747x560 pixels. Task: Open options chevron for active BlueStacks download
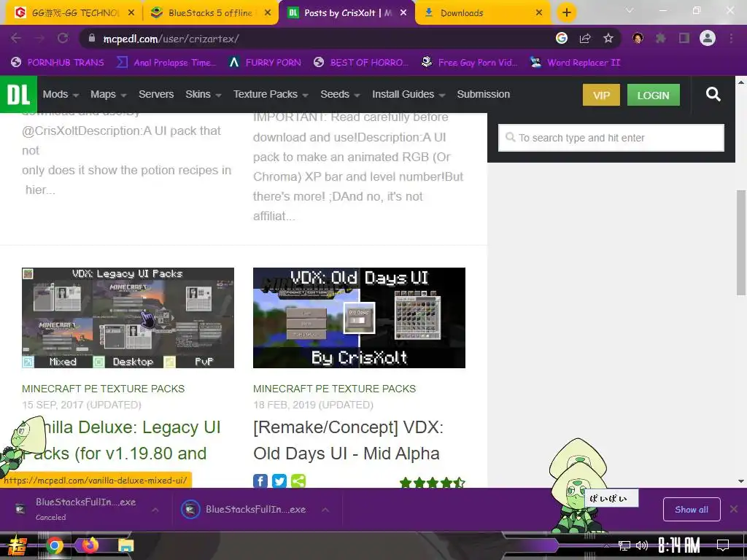(325, 510)
